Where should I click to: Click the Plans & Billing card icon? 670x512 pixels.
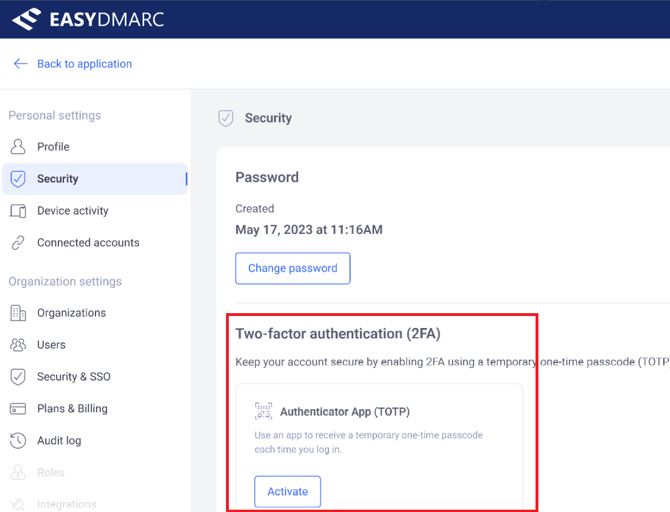18,409
